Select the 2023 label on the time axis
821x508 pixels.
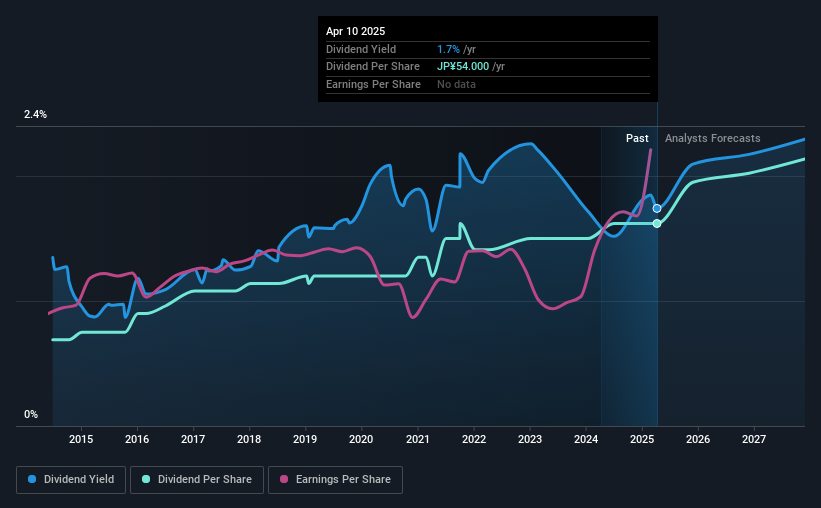[x=530, y=439]
